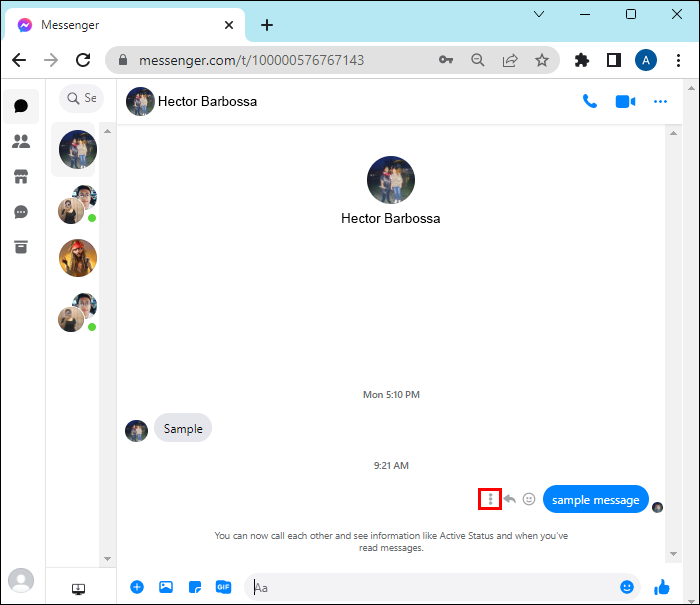
Task: Open Message Requests in sidebar
Action: (x=21, y=212)
